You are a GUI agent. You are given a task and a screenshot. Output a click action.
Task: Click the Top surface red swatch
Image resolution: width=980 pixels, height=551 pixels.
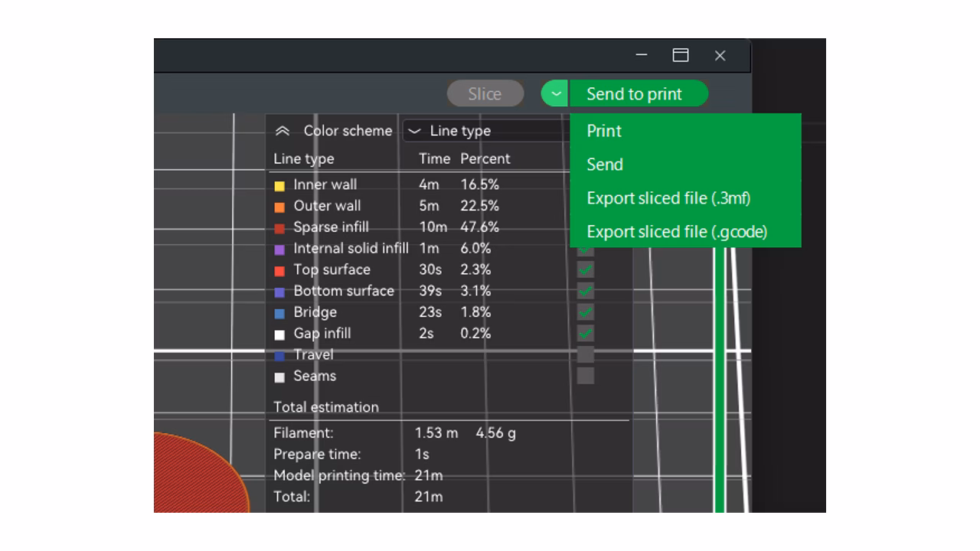point(279,271)
